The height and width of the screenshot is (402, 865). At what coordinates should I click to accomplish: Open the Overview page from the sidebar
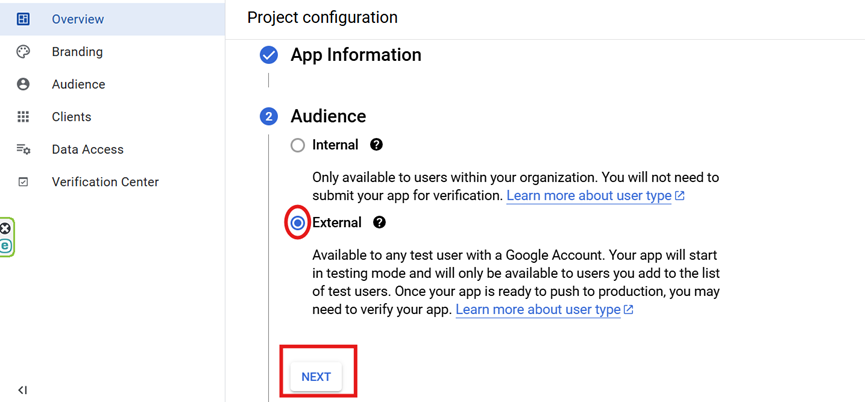(x=78, y=19)
